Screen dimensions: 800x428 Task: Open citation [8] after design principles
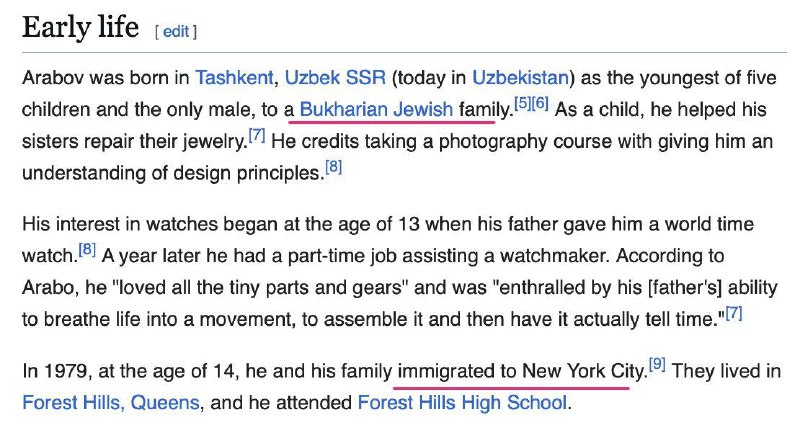pyautogui.click(x=333, y=167)
